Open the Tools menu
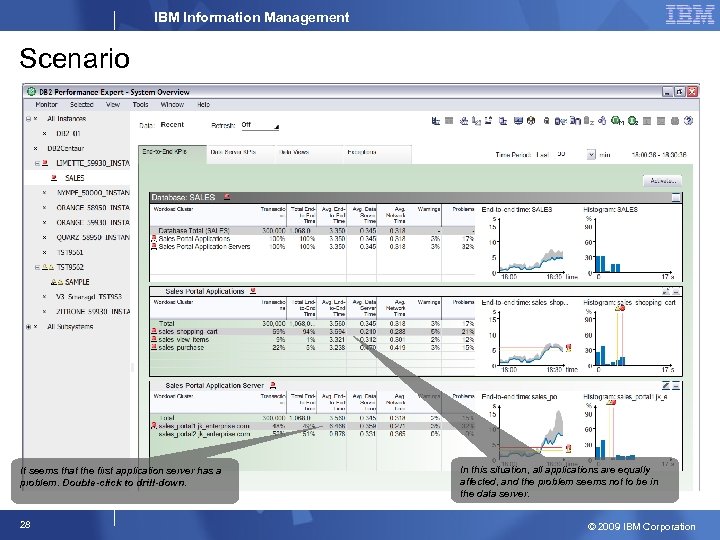 (141, 105)
